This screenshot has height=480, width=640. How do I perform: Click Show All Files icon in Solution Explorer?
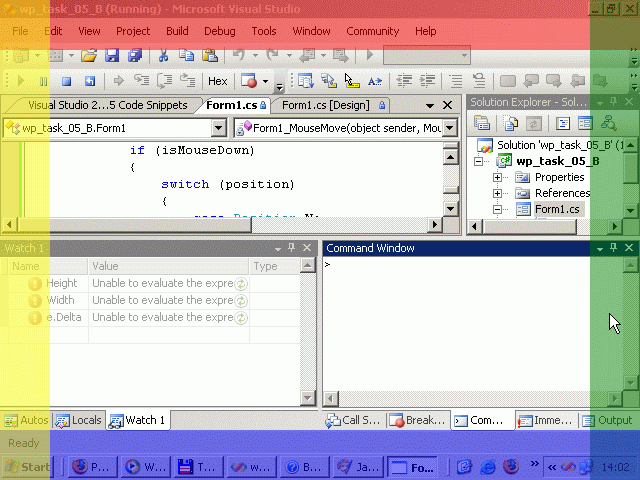click(510, 122)
